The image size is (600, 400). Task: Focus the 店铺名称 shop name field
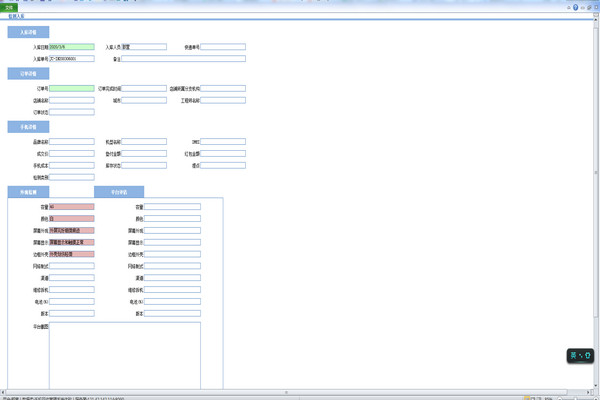click(x=72, y=100)
